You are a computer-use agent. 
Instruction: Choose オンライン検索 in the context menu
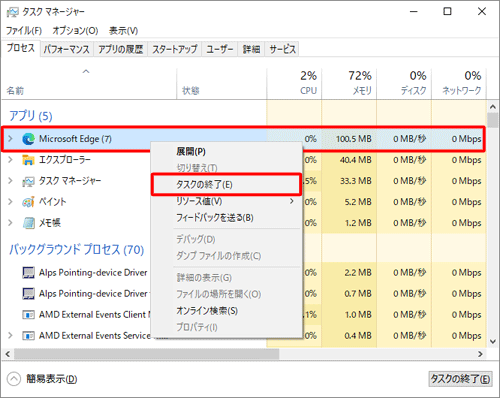tap(226, 311)
